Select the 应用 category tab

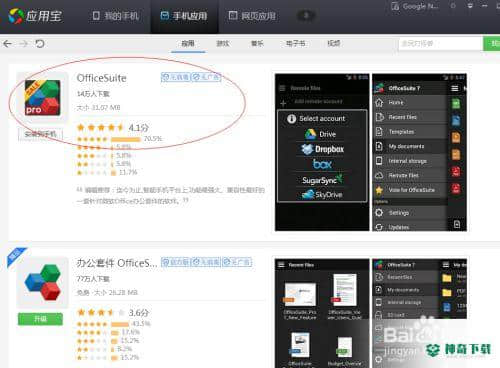tap(188, 43)
